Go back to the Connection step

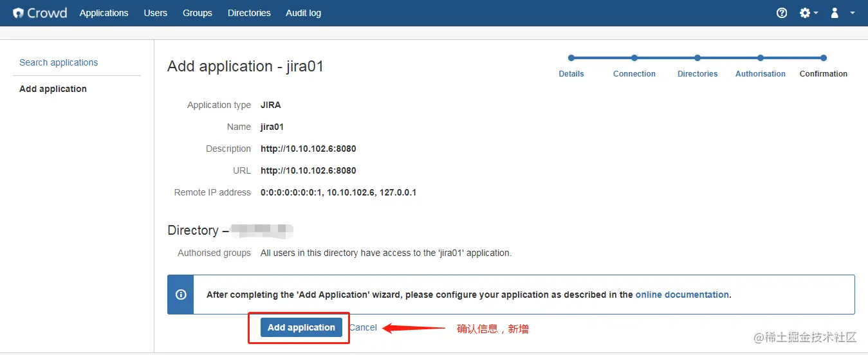[x=634, y=74]
